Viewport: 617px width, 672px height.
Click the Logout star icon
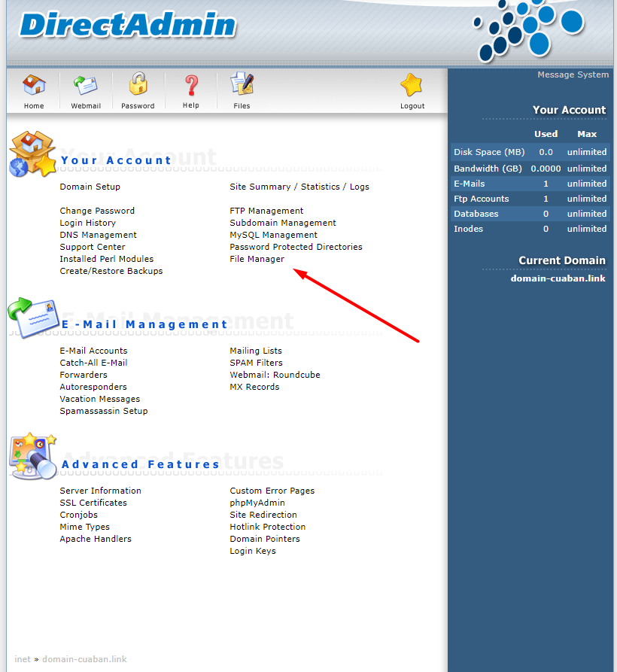(412, 84)
